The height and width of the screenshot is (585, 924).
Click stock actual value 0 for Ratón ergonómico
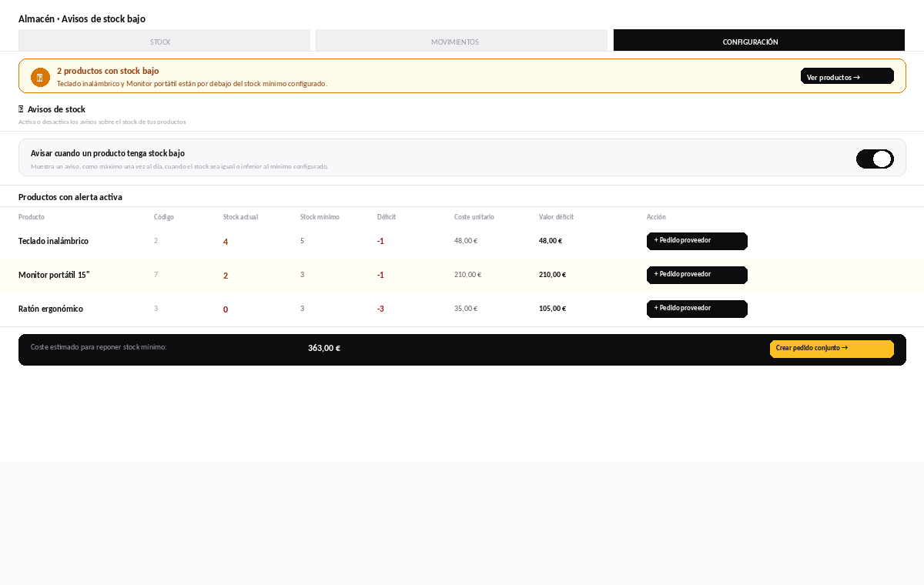tap(226, 309)
